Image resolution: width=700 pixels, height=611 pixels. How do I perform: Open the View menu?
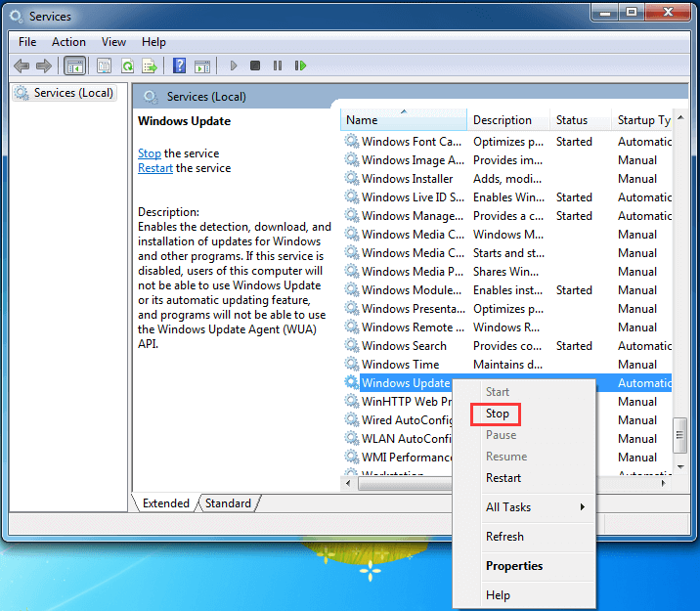113,42
